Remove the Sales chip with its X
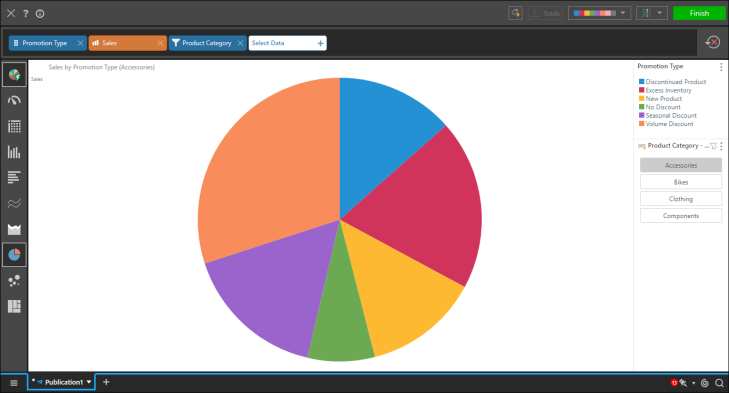 (x=160, y=43)
